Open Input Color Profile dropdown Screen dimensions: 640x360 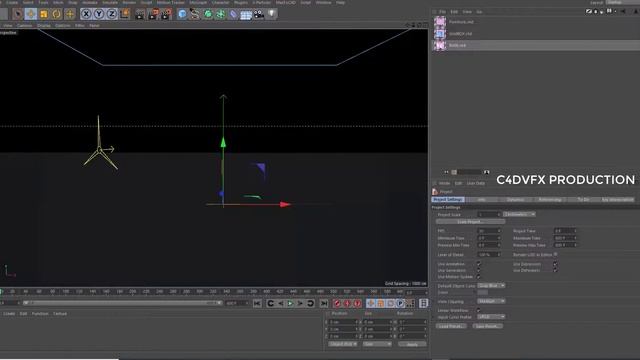click(x=491, y=317)
